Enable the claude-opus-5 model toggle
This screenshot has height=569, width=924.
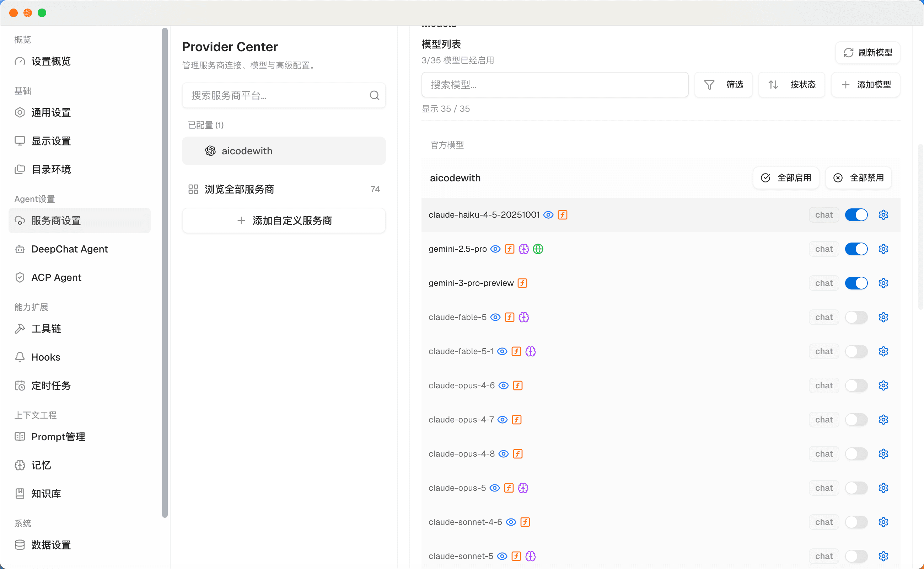point(856,488)
